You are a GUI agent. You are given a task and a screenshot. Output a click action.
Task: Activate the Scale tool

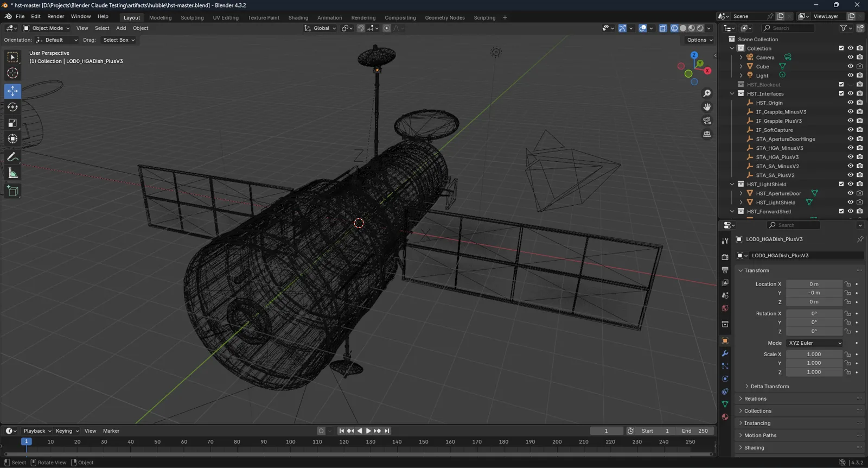coord(12,123)
